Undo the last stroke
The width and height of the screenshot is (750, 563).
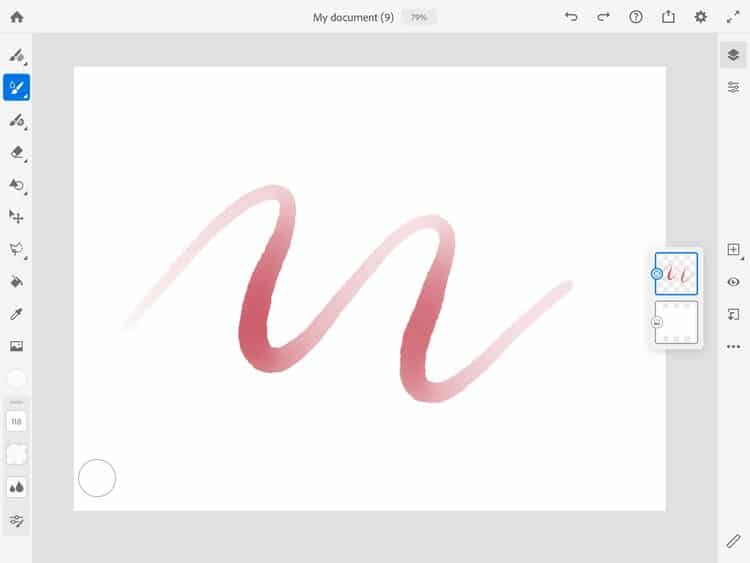point(571,17)
